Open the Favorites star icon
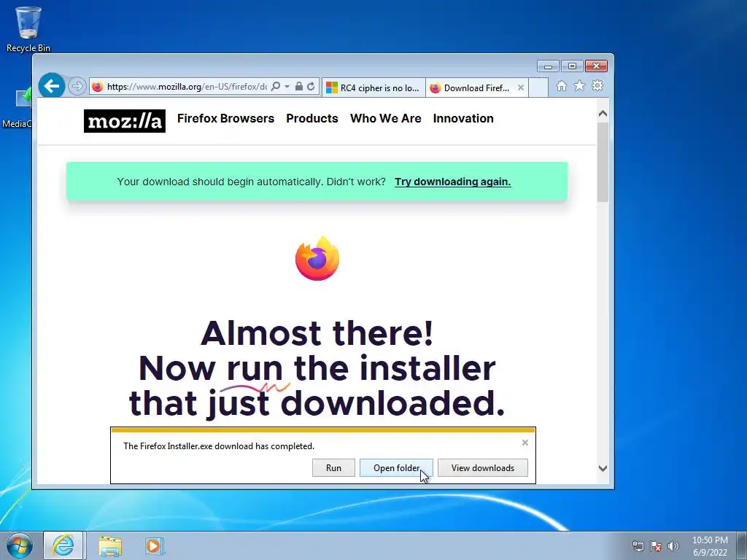This screenshot has width=747, height=560. click(x=579, y=86)
